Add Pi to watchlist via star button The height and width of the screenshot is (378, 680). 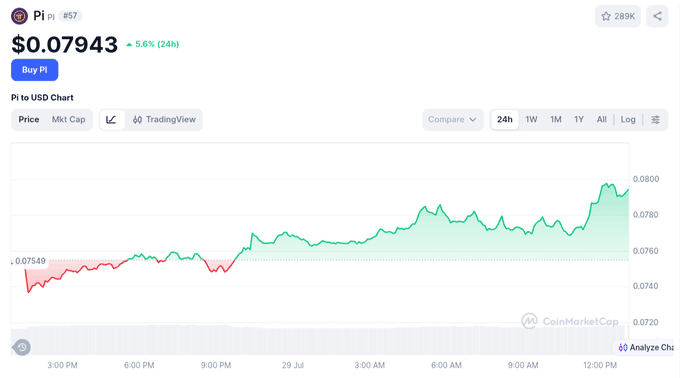618,16
